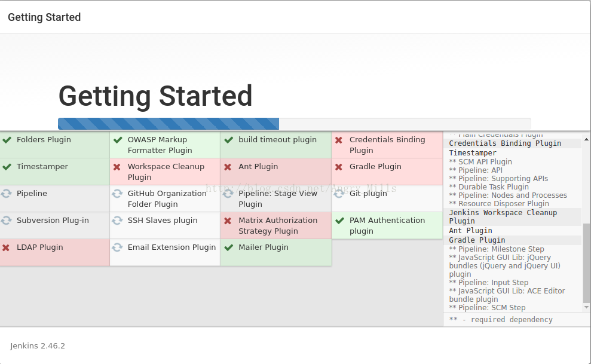Click the large Getting Started heading
This screenshot has height=364, width=591.
155,96
